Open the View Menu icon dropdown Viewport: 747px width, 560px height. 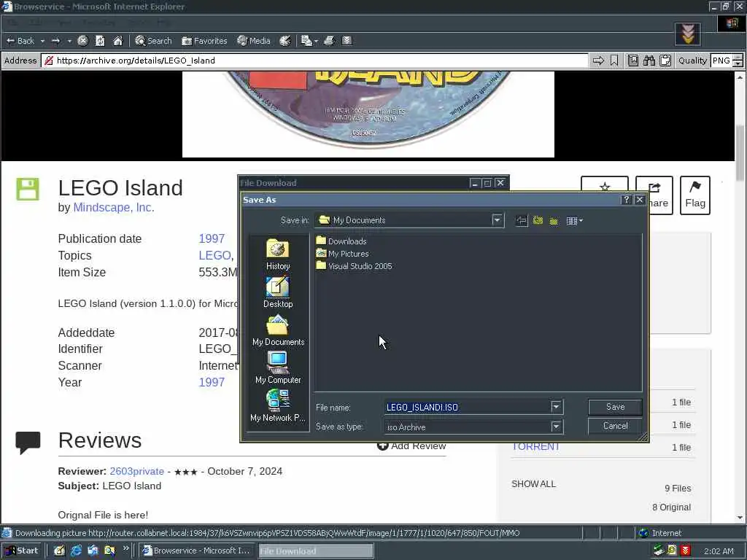[x=575, y=220]
